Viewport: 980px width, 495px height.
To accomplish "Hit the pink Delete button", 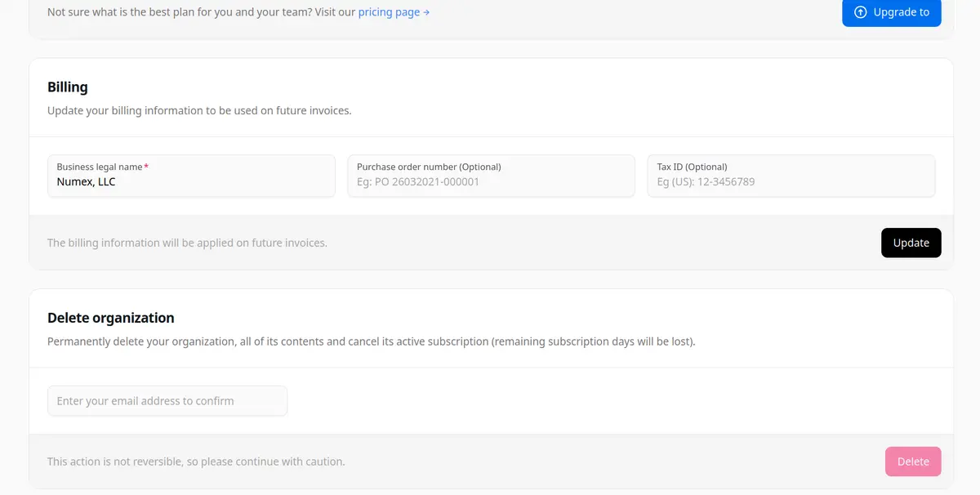I will 912,462.
